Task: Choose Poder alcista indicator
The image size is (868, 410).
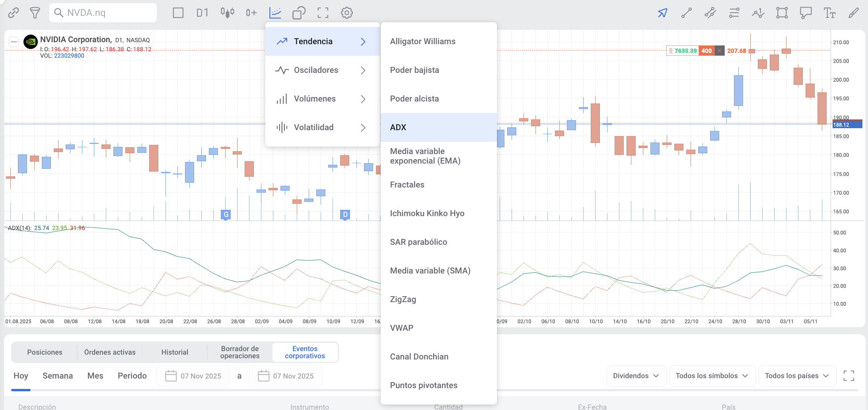Action: [439, 99]
